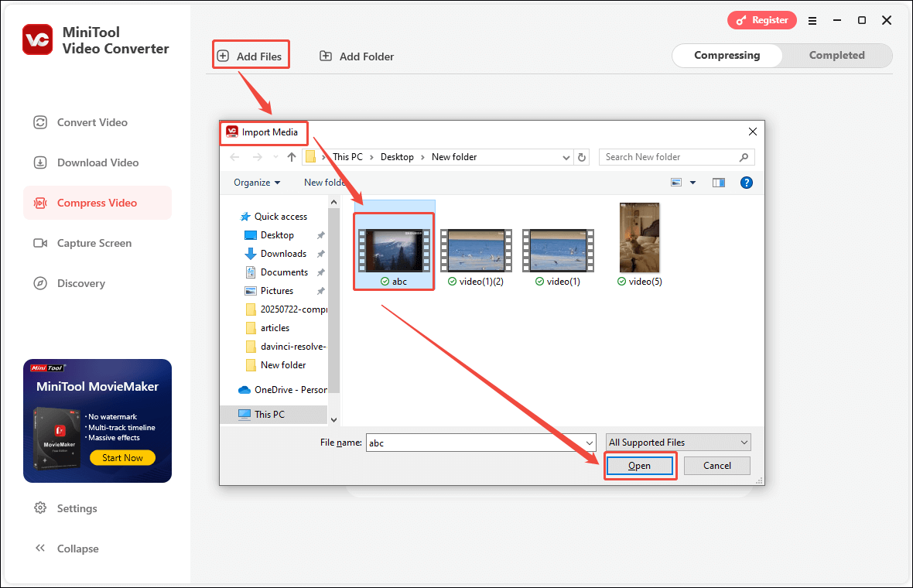Open the File name history dropdown
913x588 pixels.
pyautogui.click(x=590, y=443)
